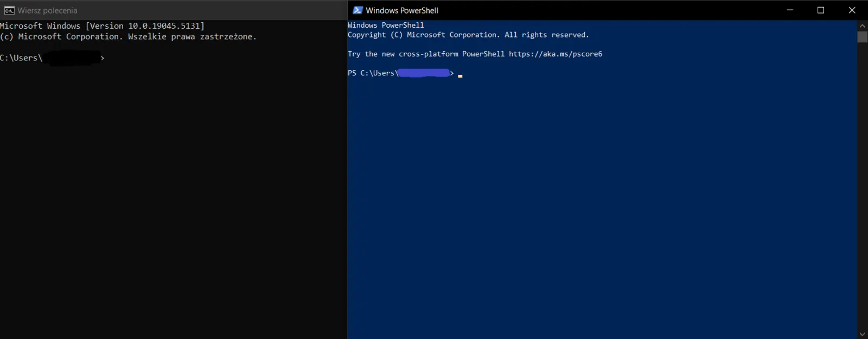Minimize the Windows PowerShell window
Screen dimensions: 868x339
[x=790, y=10]
